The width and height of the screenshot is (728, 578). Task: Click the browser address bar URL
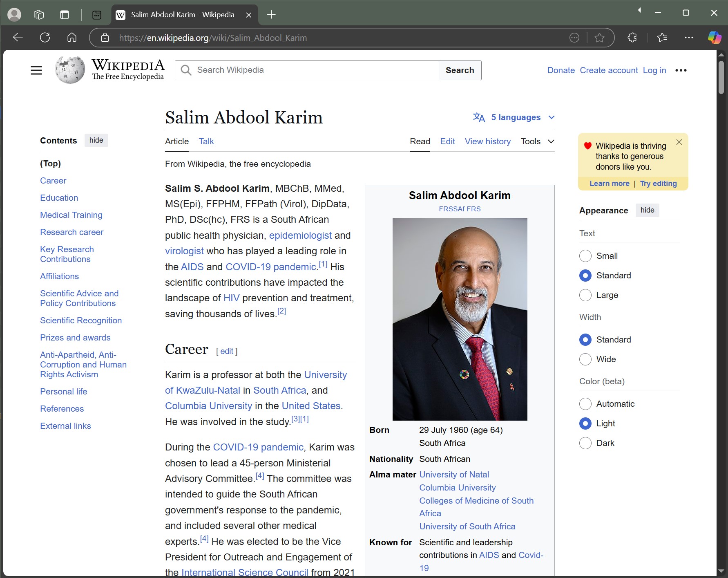pos(213,38)
